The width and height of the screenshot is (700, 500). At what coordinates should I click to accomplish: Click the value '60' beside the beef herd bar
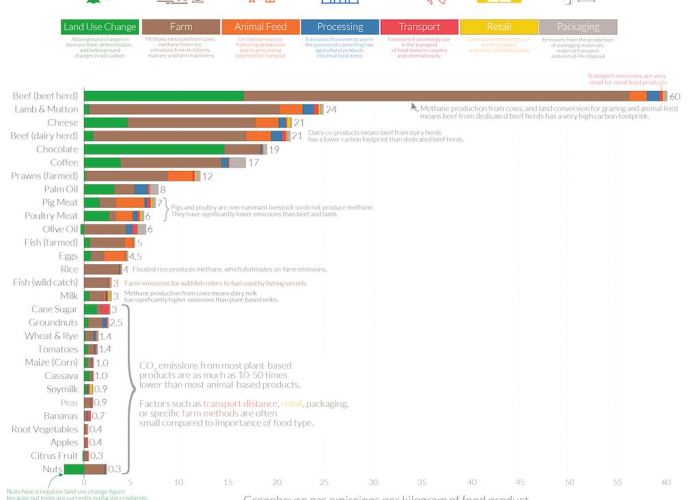[675, 96]
